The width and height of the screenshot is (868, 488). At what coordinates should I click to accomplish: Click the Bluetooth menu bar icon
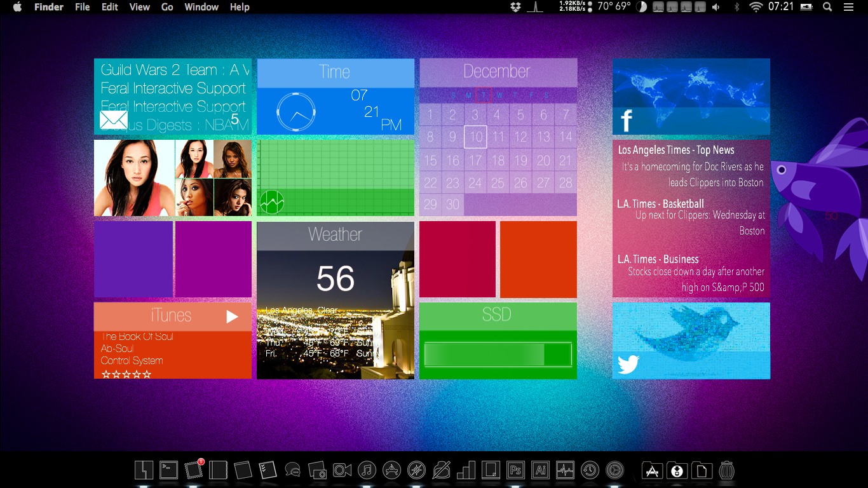point(737,7)
